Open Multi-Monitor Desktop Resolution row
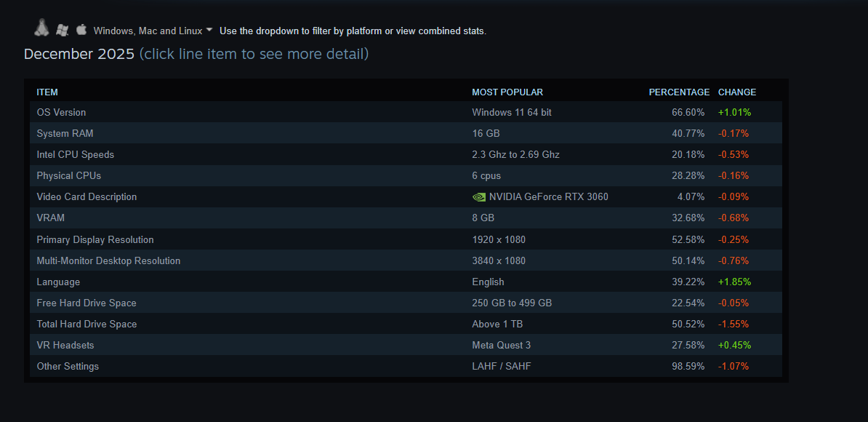The image size is (868, 422). tap(108, 261)
